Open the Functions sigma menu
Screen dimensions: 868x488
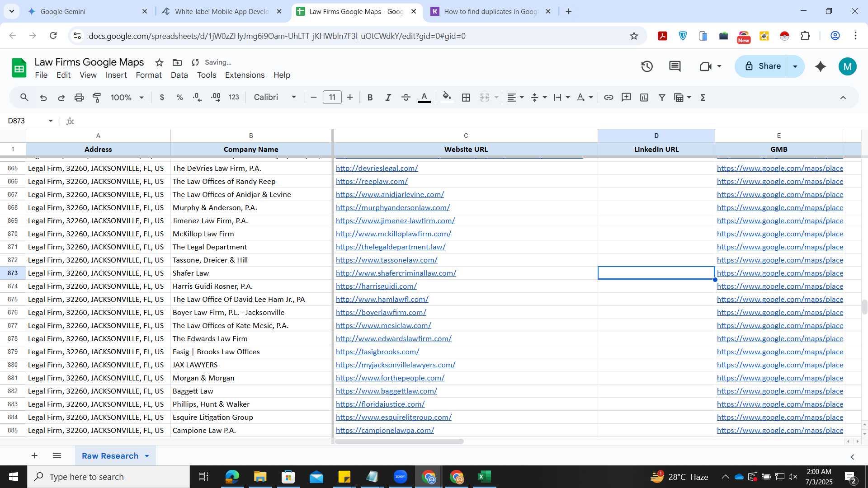pyautogui.click(x=703, y=97)
